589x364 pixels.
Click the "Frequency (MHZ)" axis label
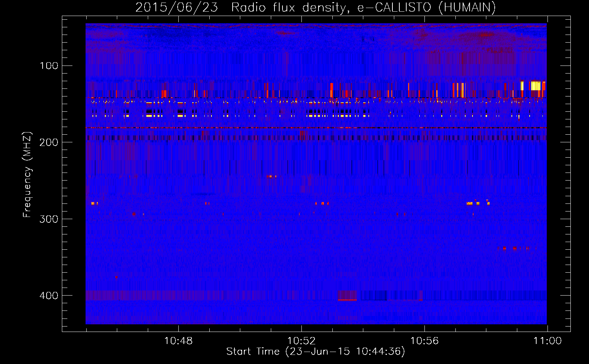(27, 175)
